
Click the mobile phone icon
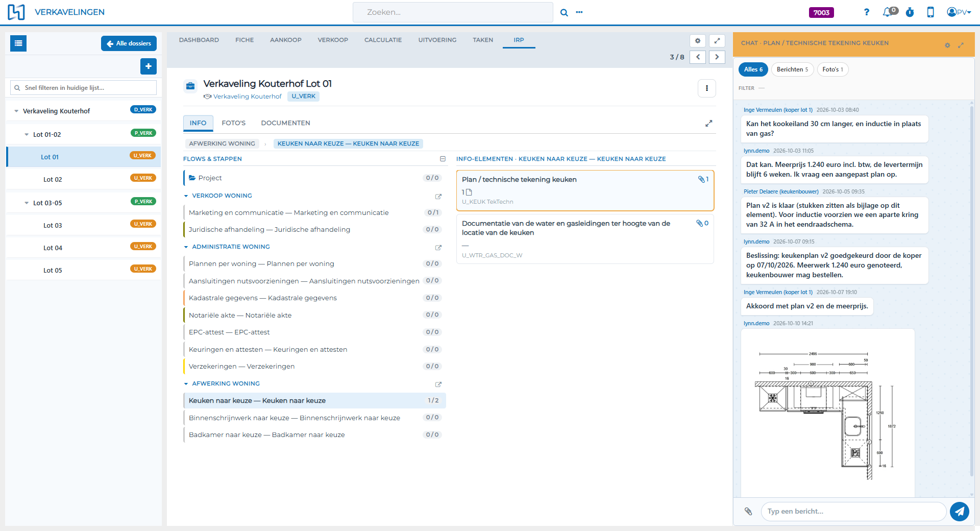[930, 12]
